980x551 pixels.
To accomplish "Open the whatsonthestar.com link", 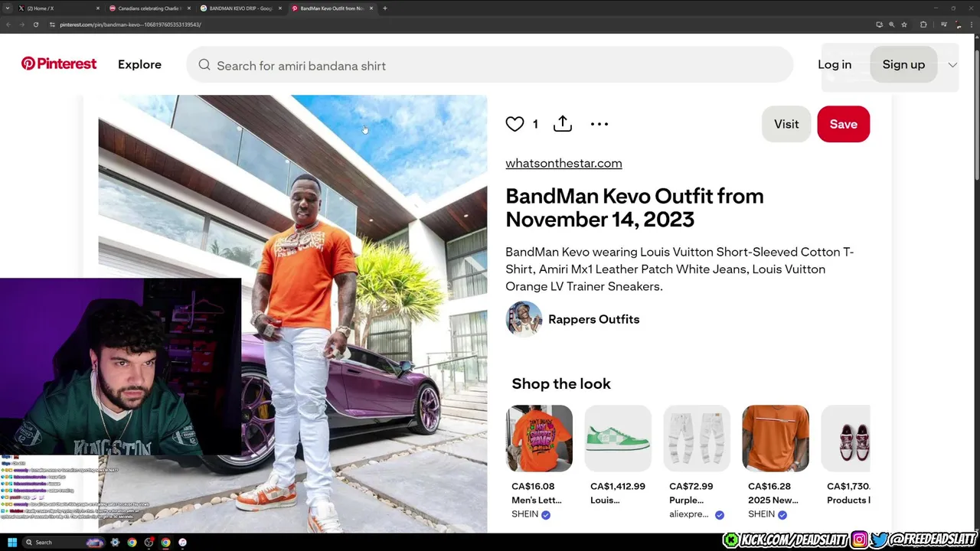I will tap(563, 163).
